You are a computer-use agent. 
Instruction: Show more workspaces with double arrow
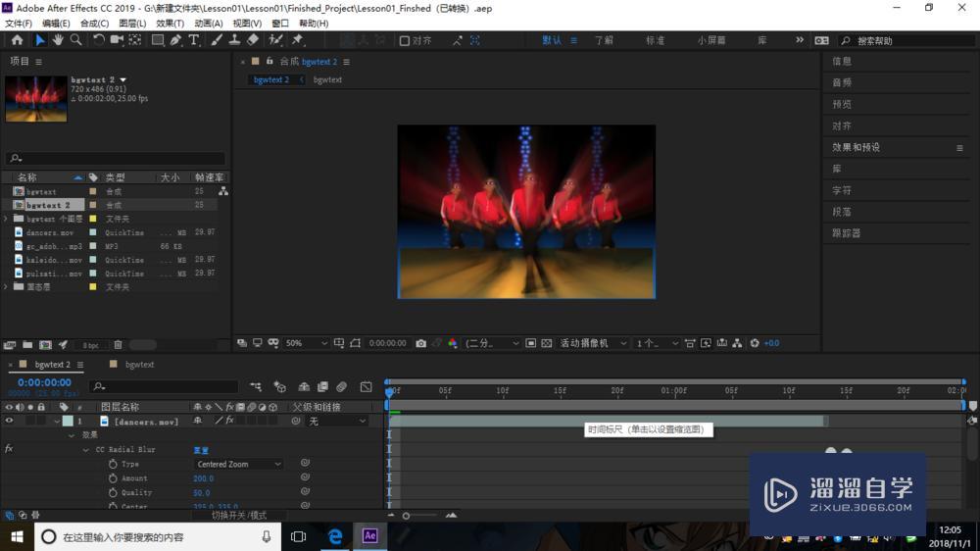tap(800, 40)
